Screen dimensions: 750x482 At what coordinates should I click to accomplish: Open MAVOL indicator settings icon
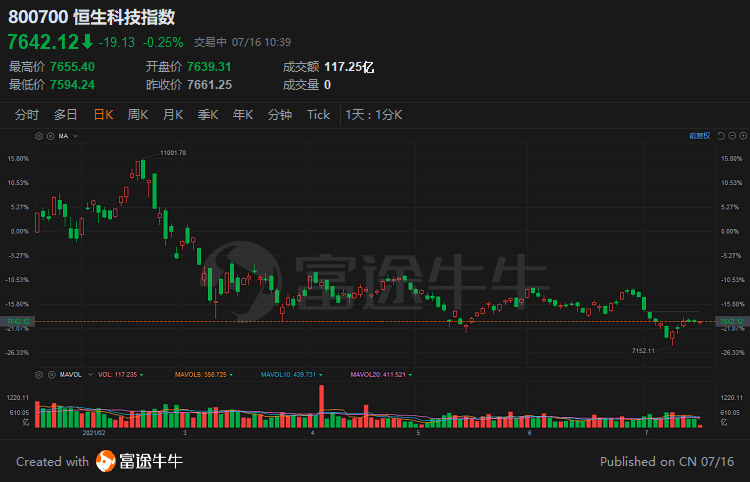[x=39, y=374]
